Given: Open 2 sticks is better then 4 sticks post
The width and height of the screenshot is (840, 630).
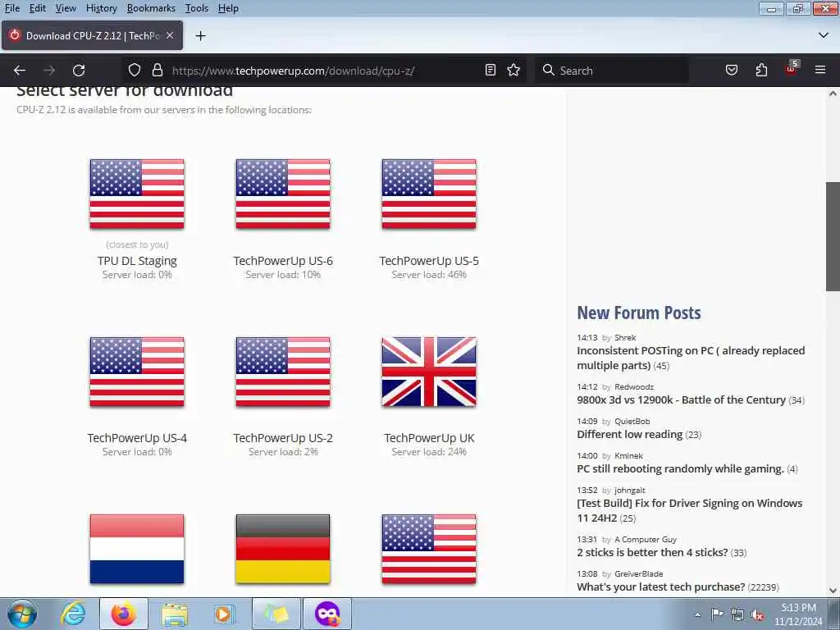Looking at the screenshot, I should (652, 552).
